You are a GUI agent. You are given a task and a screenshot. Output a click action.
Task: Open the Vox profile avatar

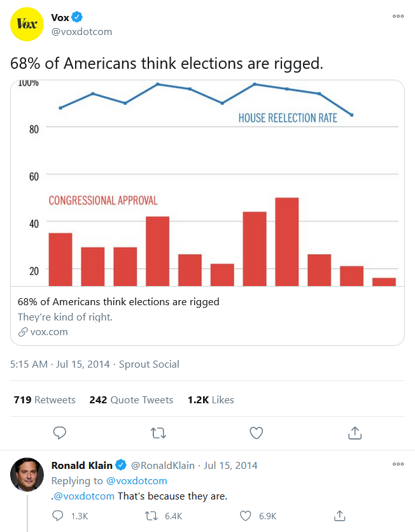[27, 24]
